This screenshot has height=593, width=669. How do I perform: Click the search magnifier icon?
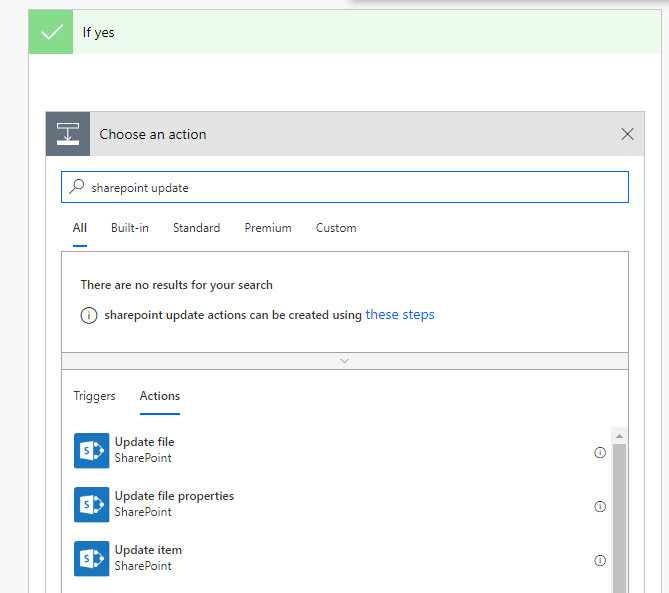[x=77, y=187]
